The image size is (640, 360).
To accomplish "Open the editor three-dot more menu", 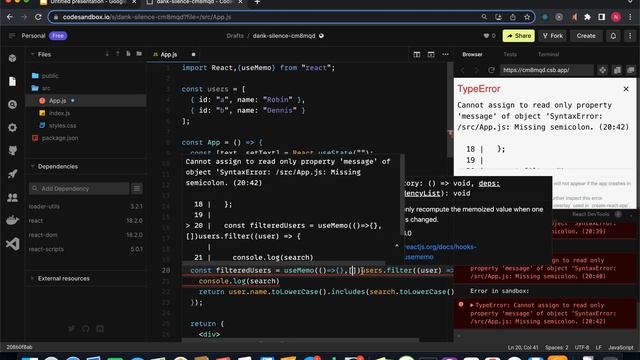I will point(445,54).
